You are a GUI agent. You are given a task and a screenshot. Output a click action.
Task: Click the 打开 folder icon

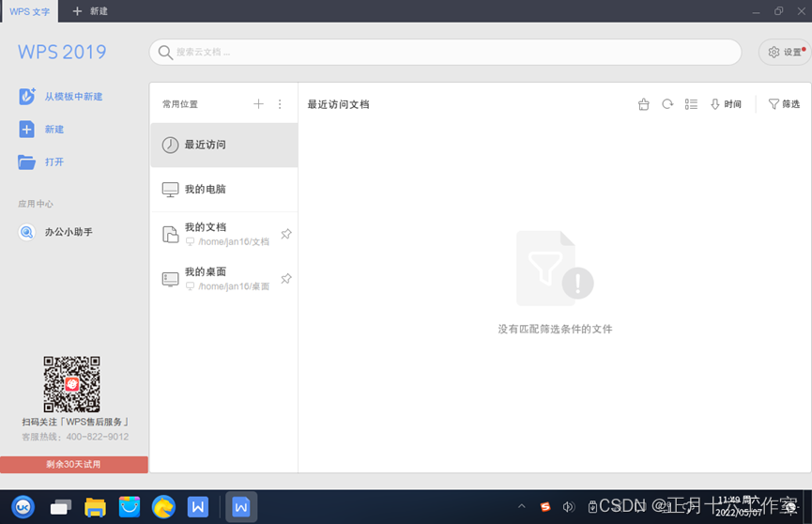(x=27, y=162)
